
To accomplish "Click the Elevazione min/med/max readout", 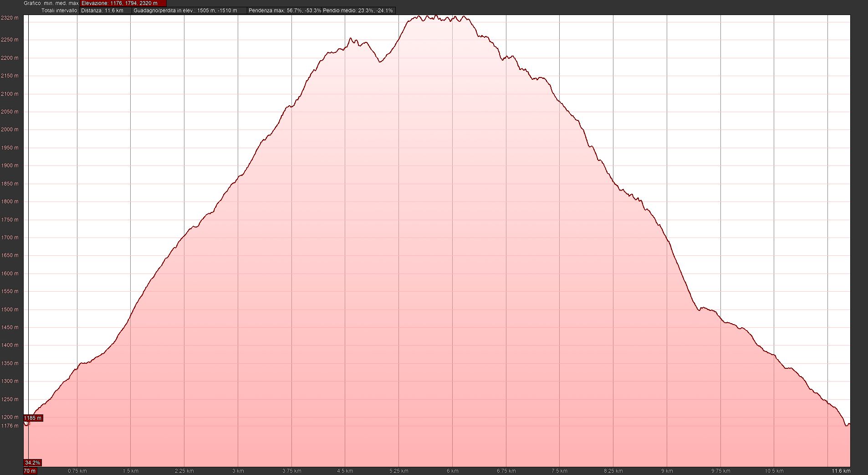I will point(119,3).
